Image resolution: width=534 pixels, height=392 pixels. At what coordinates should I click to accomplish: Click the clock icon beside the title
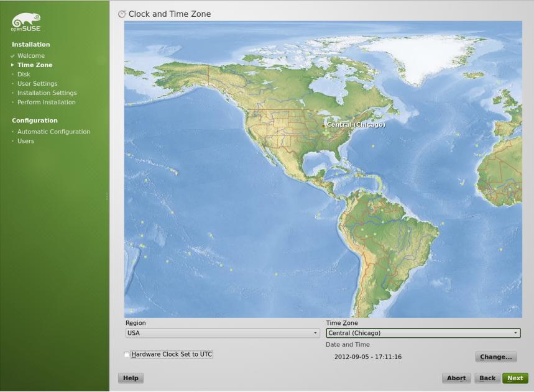pyautogui.click(x=122, y=14)
